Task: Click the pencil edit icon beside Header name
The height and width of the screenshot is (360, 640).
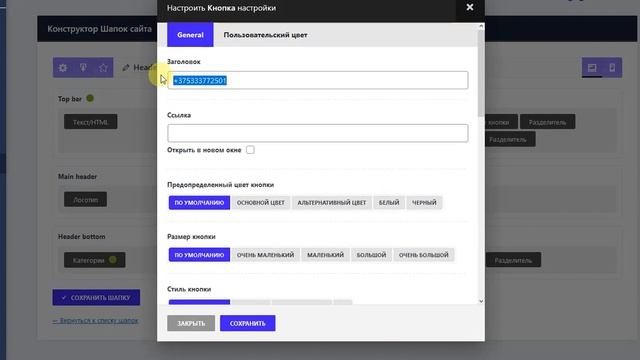Action: pos(126,68)
